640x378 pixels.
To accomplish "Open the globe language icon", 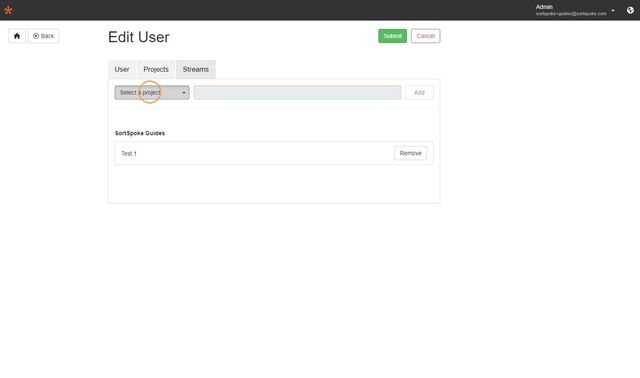I will tap(630, 10).
